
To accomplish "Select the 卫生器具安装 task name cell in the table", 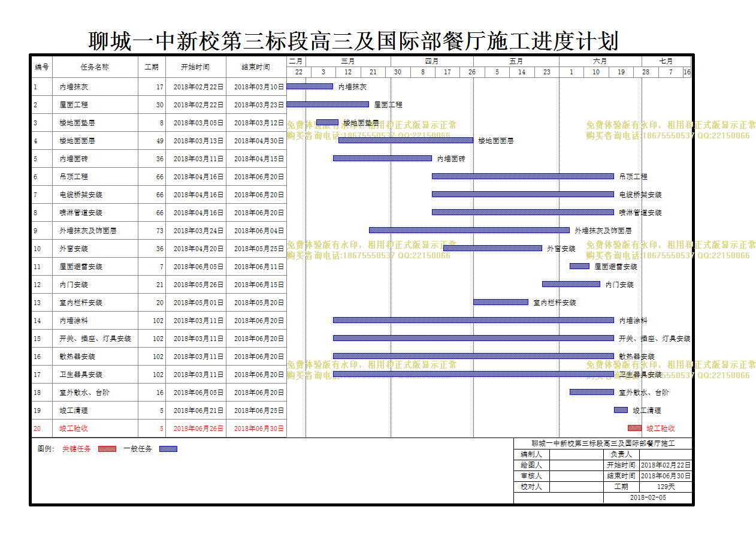I will click(x=95, y=375).
